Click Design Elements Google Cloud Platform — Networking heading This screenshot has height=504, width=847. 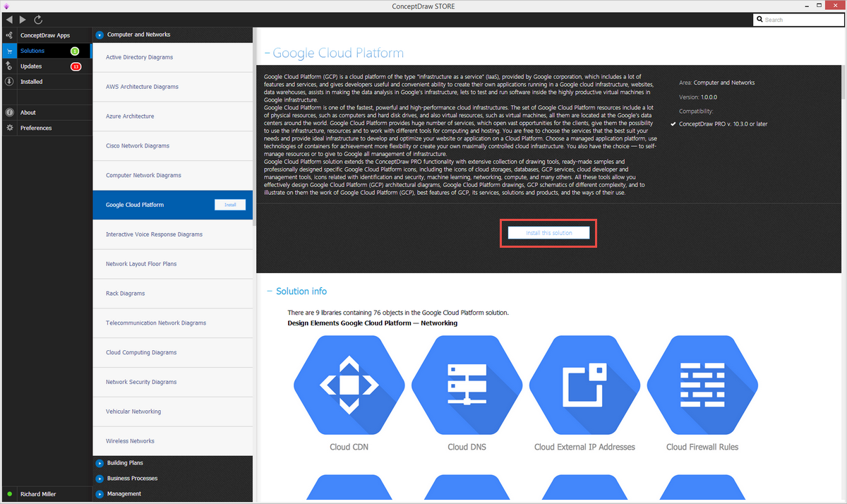click(x=373, y=323)
